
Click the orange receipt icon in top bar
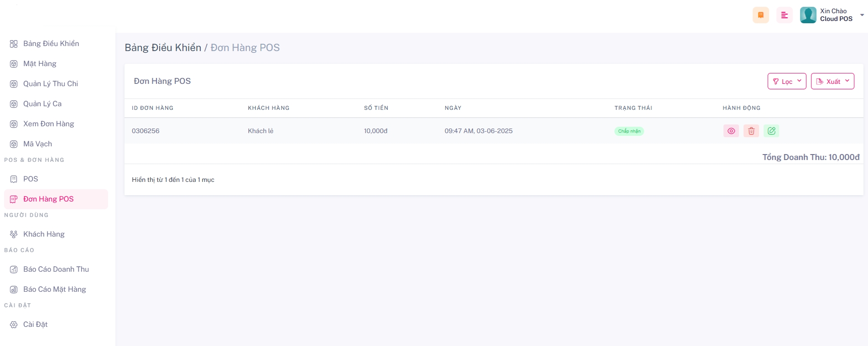coord(760,15)
